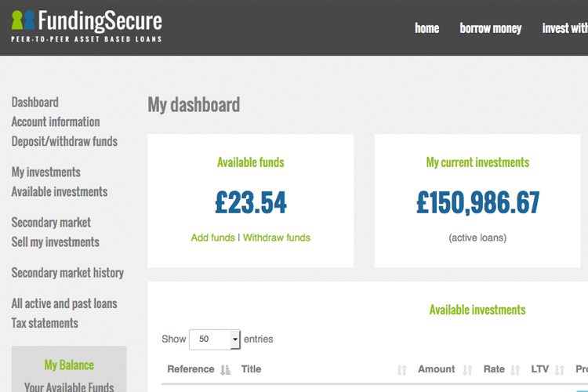Viewport: 588px width, 392px height.
Task: Select Sell my investments link
Action: click(x=55, y=242)
